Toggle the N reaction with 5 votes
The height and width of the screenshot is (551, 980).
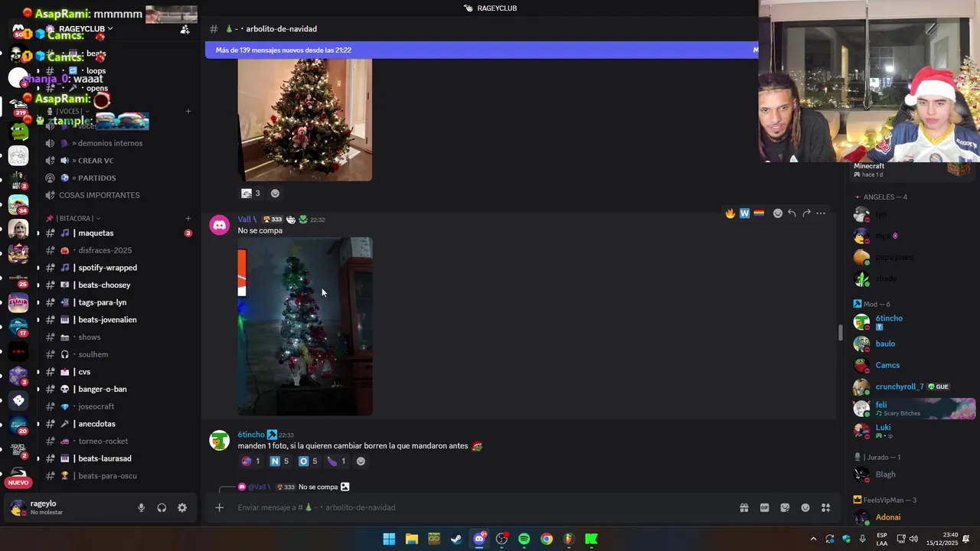click(279, 461)
